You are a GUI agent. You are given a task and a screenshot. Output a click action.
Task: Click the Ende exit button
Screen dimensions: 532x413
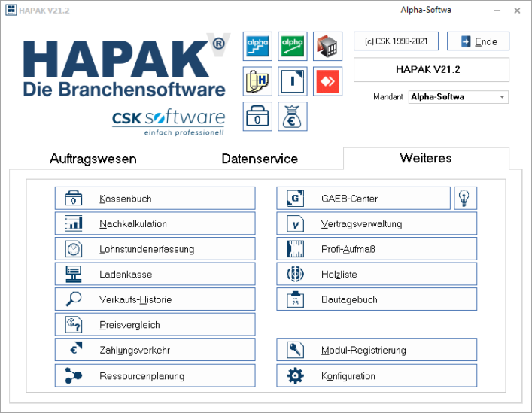(478, 41)
